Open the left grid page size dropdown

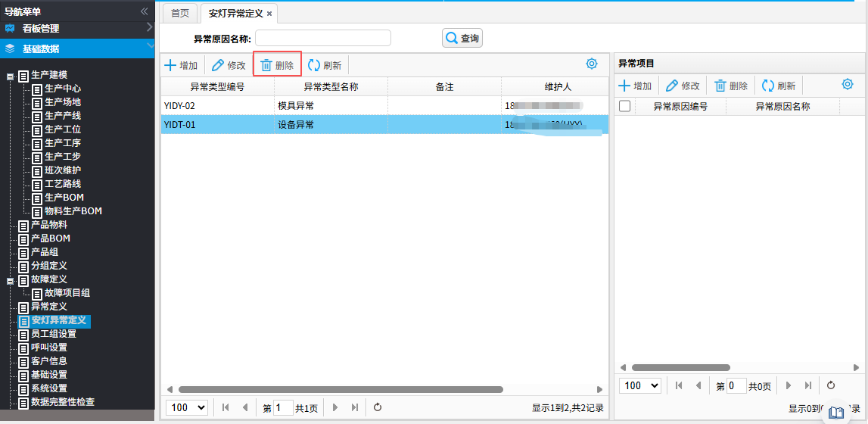[x=187, y=407]
